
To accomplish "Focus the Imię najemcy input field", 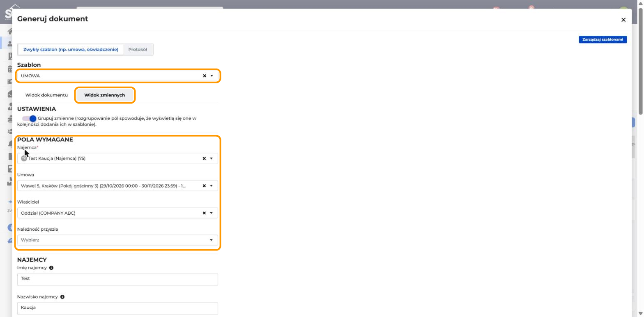I will (x=117, y=279).
